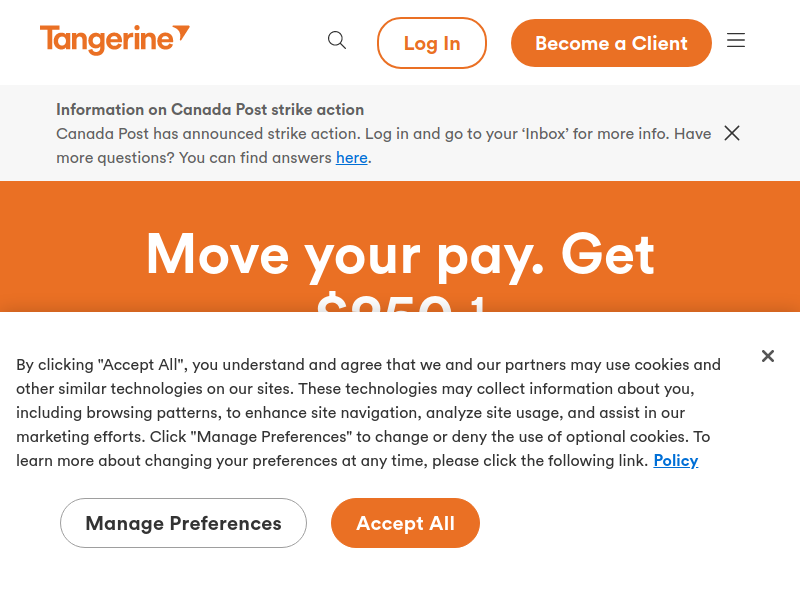800x600 pixels.
Task: Click the Canada Post strike action heading
Action: coord(210,110)
